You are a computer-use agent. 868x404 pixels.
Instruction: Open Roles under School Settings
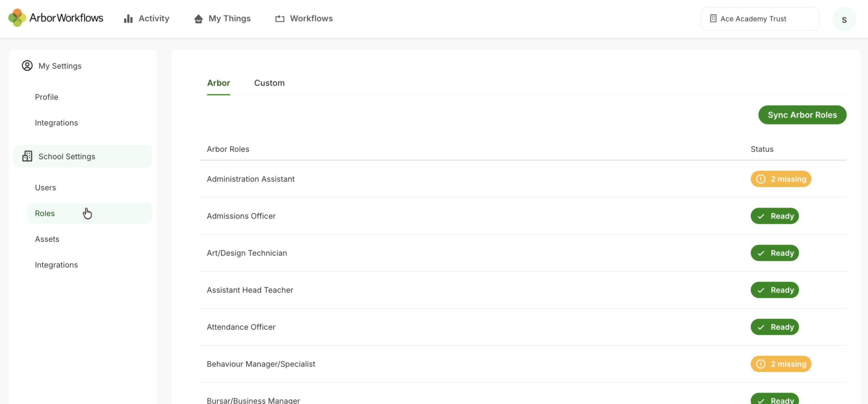click(x=90, y=213)
